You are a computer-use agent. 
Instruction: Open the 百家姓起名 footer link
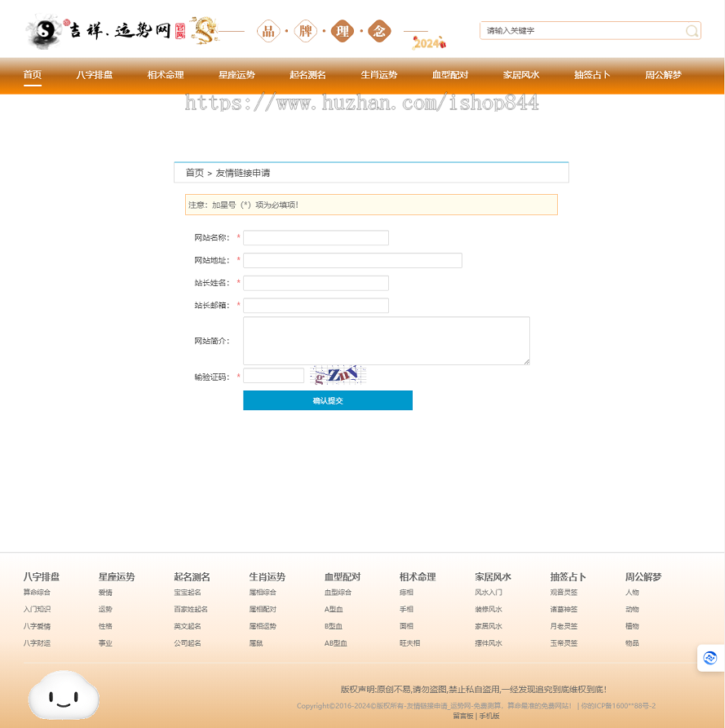click(x=191, y=609)
